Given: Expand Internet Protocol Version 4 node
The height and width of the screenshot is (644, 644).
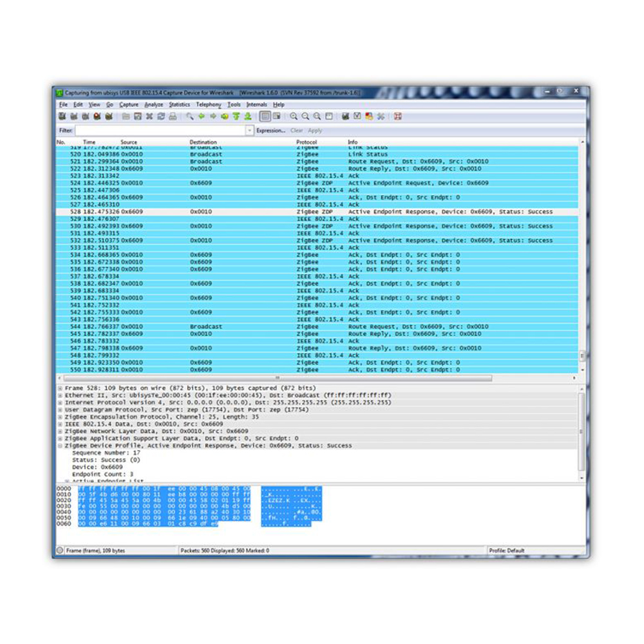Looking at the screenshot, I should 60,402.
